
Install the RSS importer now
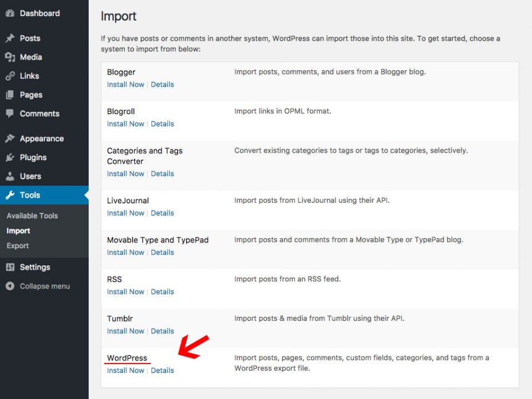pyautogui.click(x=125, y=292)
